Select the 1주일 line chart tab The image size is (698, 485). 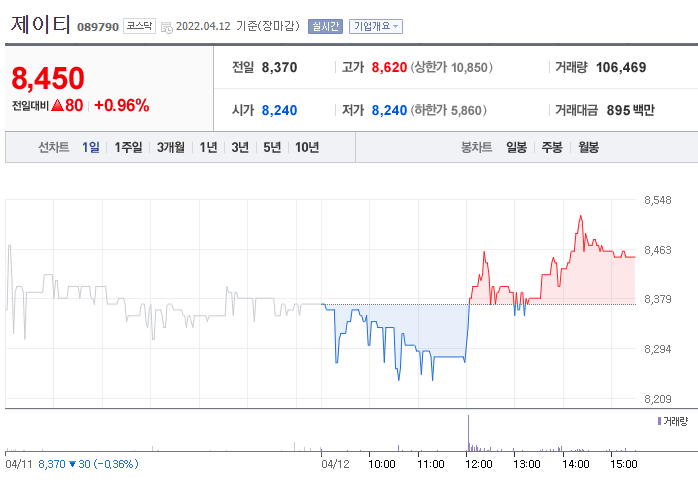(128, 147)
